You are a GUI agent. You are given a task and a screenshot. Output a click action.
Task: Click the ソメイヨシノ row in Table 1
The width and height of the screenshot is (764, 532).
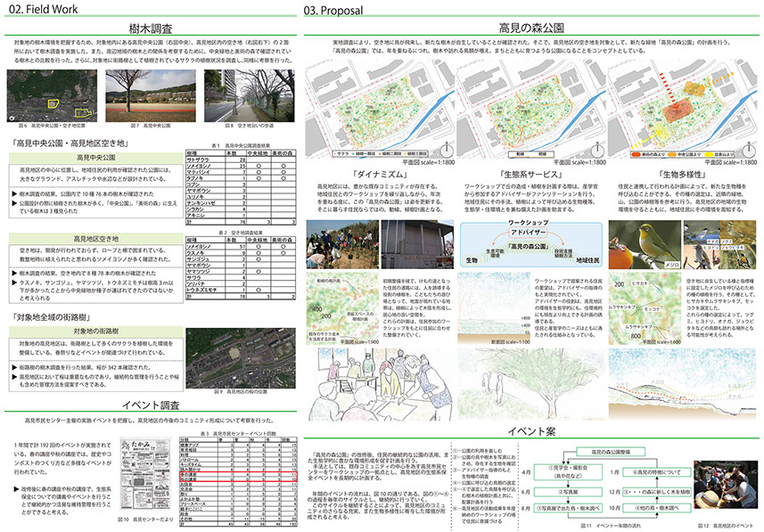point(241,166)
